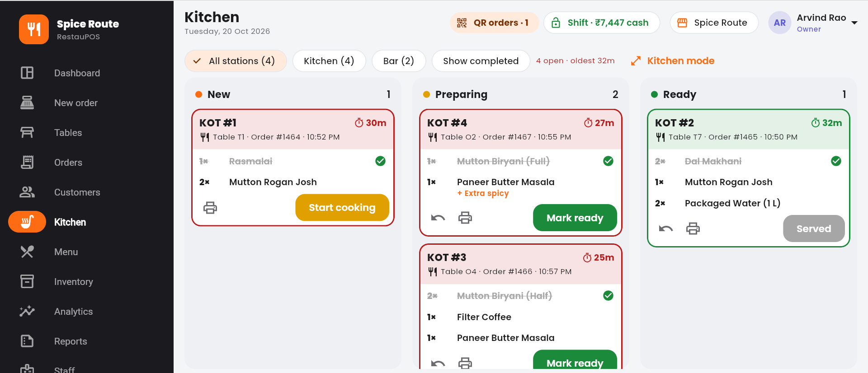Open the Inventory box icon

(x=27, y=281)
